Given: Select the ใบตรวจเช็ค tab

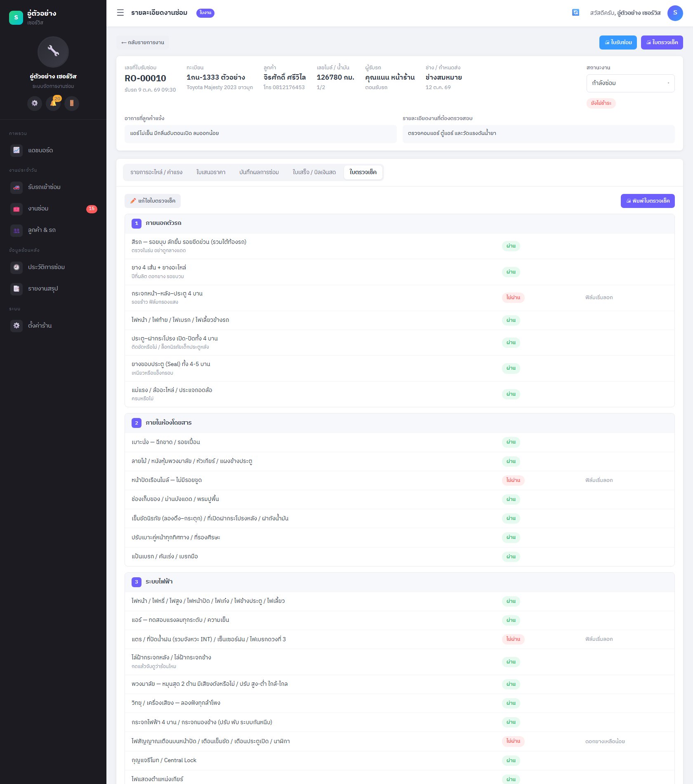Looking at the screenshot, I should click(363, 172).
